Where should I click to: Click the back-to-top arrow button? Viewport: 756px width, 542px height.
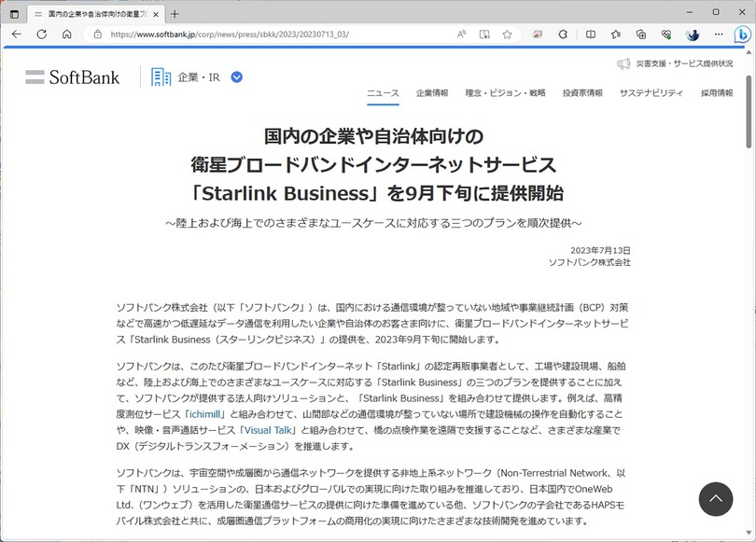click(x=716, y=499)
